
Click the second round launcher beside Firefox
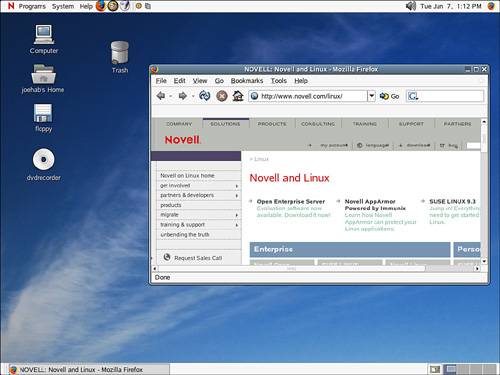[113, 6]
